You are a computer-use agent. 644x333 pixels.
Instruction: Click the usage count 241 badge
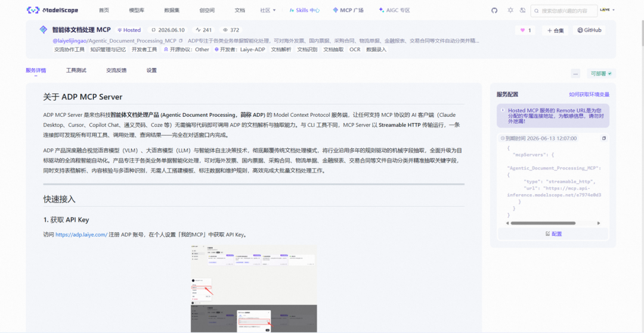tap(204, 30)
